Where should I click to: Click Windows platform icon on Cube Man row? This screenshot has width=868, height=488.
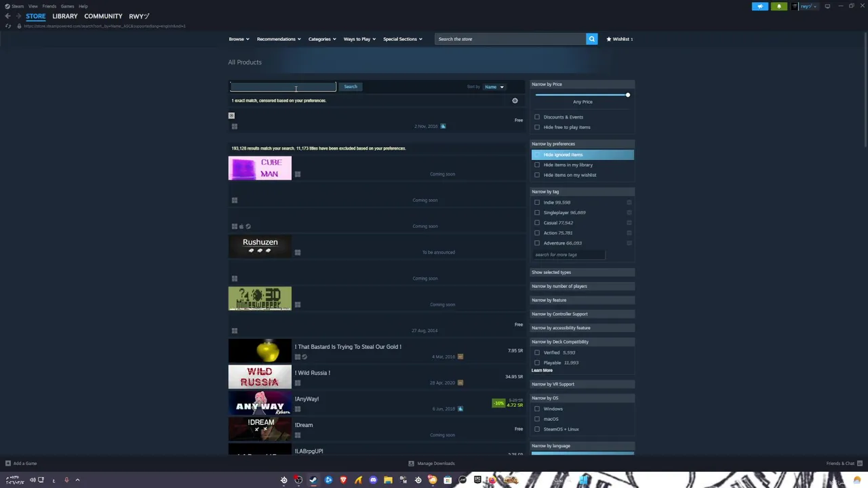[297, 175]
